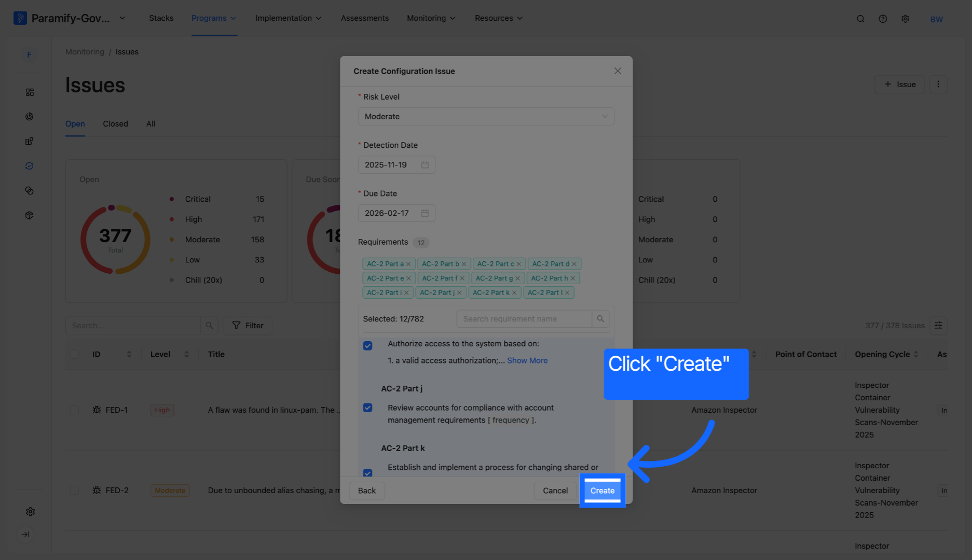The height and width of the screenshot is (560, 972).
Task: Switch to the All issues tab
Action: [150, 124]
